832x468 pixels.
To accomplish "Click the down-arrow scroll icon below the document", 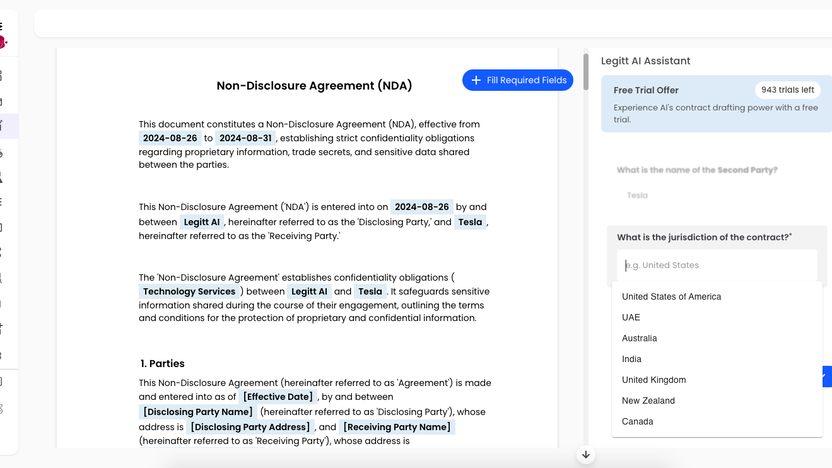I will tap(586, 455).
